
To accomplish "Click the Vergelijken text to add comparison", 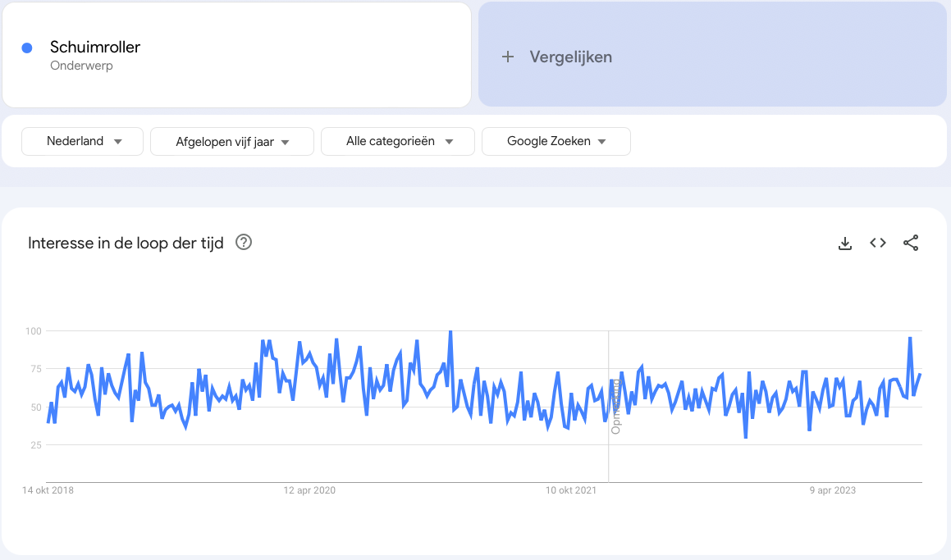I will (x=570, y=57).
